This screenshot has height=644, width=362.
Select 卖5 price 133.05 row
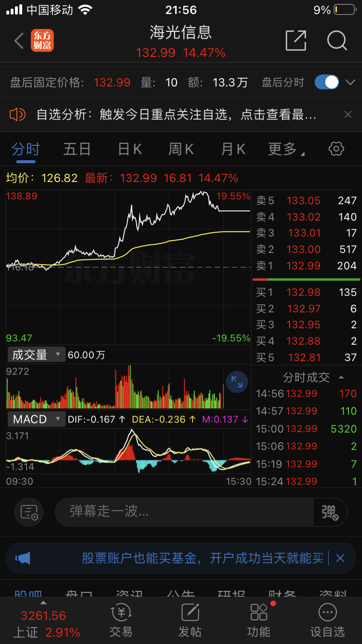coord(306,200)
